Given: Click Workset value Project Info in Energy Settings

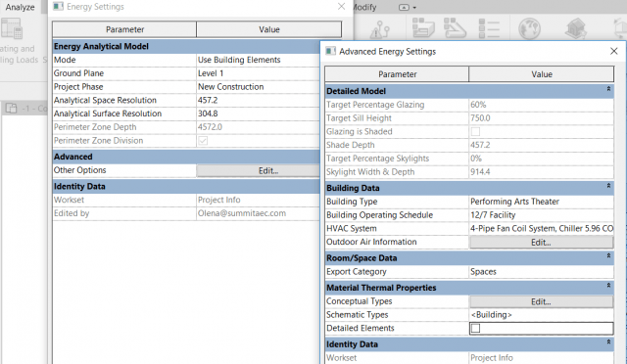Looking at the screenshot, I should pyautogui.click(x=258, y=200).
